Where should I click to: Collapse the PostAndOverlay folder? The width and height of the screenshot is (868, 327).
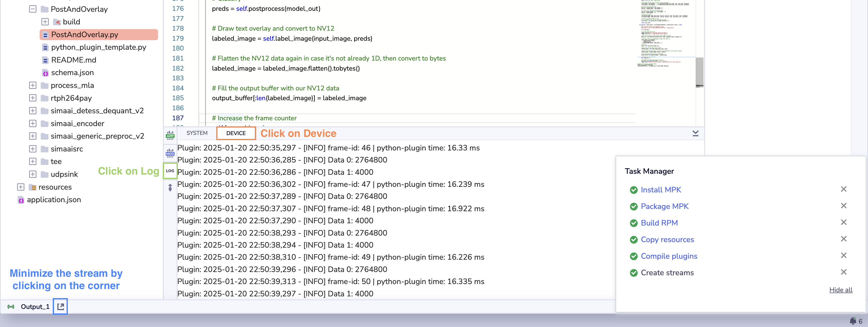[33, 9]
